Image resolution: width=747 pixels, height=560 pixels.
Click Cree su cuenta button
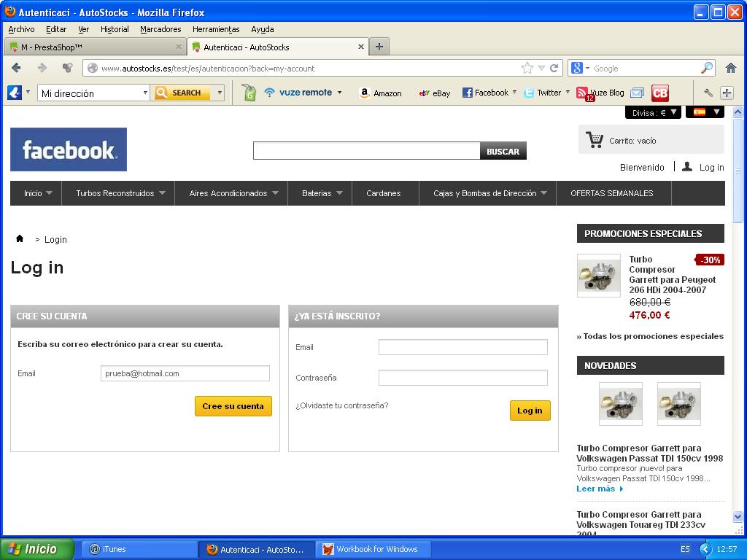click(233, 406)
